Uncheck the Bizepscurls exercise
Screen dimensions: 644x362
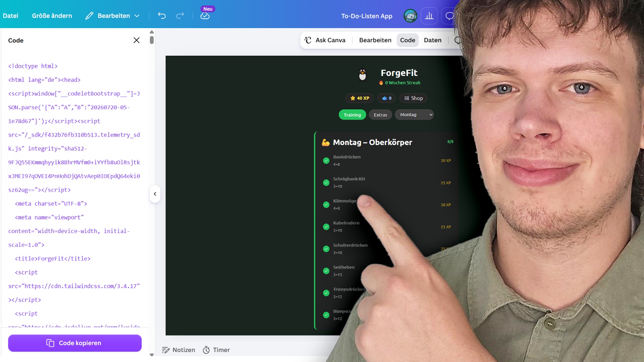click(x=326, y=315)
